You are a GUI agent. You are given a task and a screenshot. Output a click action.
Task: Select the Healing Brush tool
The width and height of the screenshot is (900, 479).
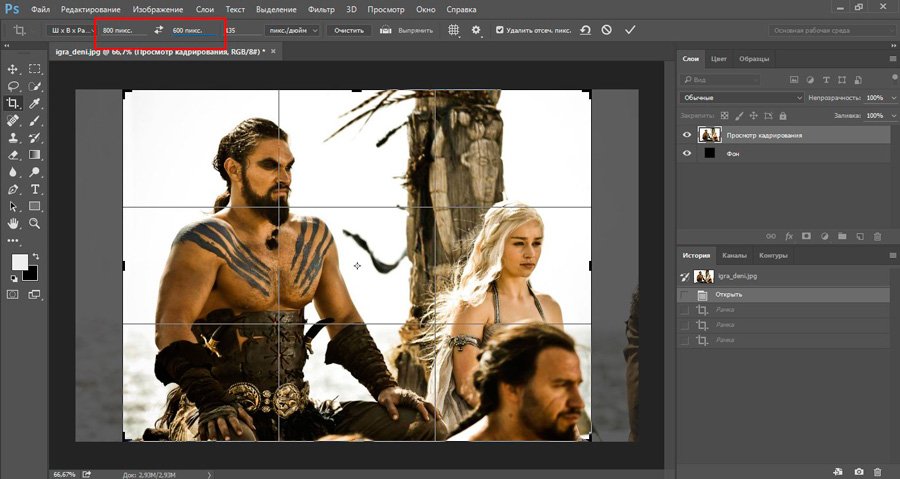13,120
